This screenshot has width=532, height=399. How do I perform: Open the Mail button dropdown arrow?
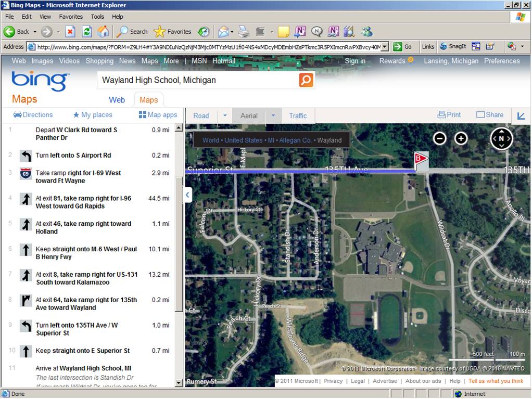tap(232, 32)
